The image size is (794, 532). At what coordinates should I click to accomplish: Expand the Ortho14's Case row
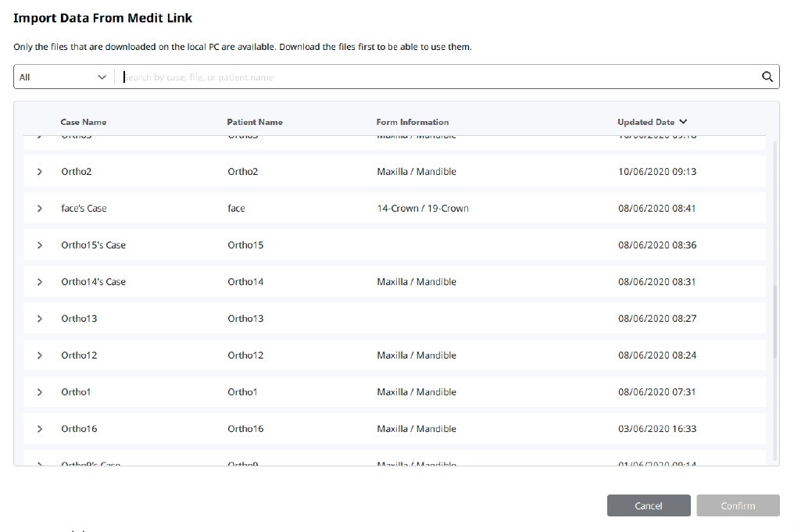(x=40, y=282)
